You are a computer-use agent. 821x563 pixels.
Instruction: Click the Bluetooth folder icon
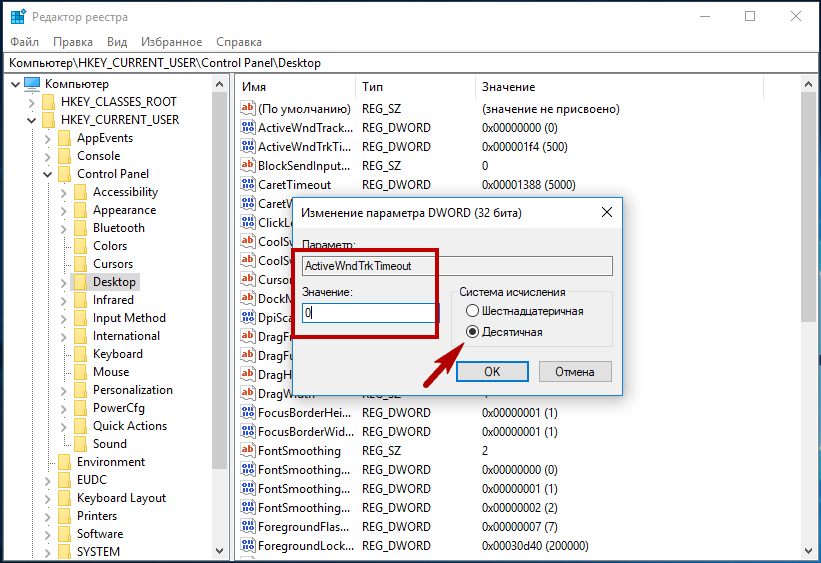click(81, 228)
